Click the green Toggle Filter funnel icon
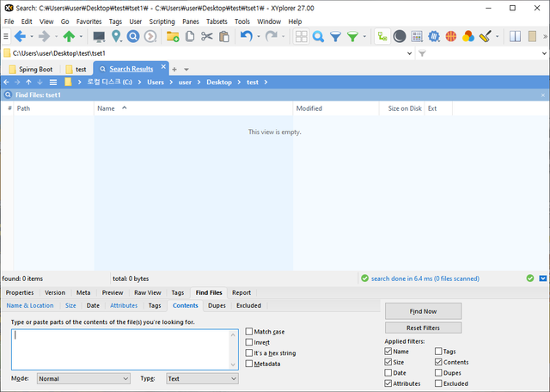 coord(352,36)
